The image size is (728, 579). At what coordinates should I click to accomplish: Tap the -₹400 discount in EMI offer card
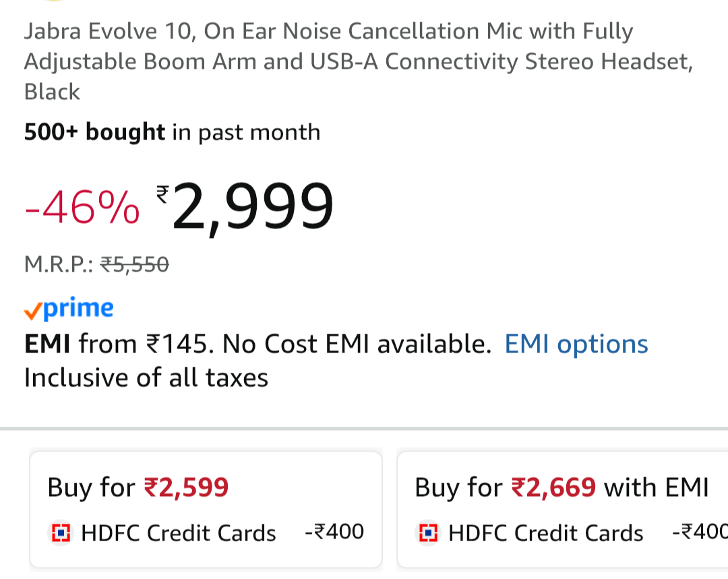pyautogui.click(x=700, y=532)
